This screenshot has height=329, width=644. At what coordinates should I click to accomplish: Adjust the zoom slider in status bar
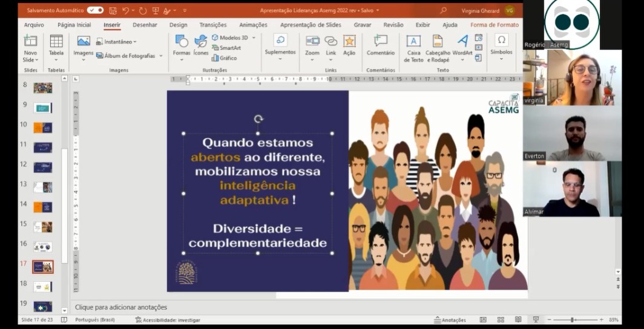click(x=572, y=319)
